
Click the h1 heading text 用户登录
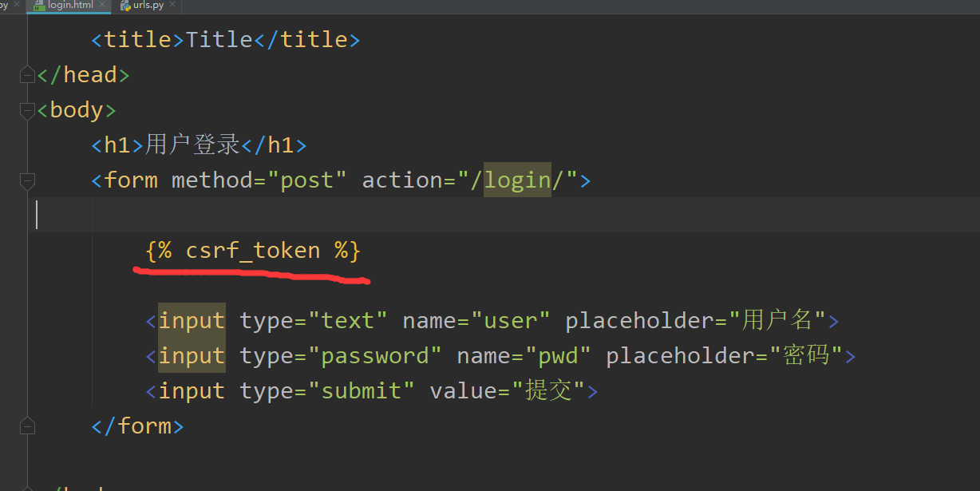point(192,145)
